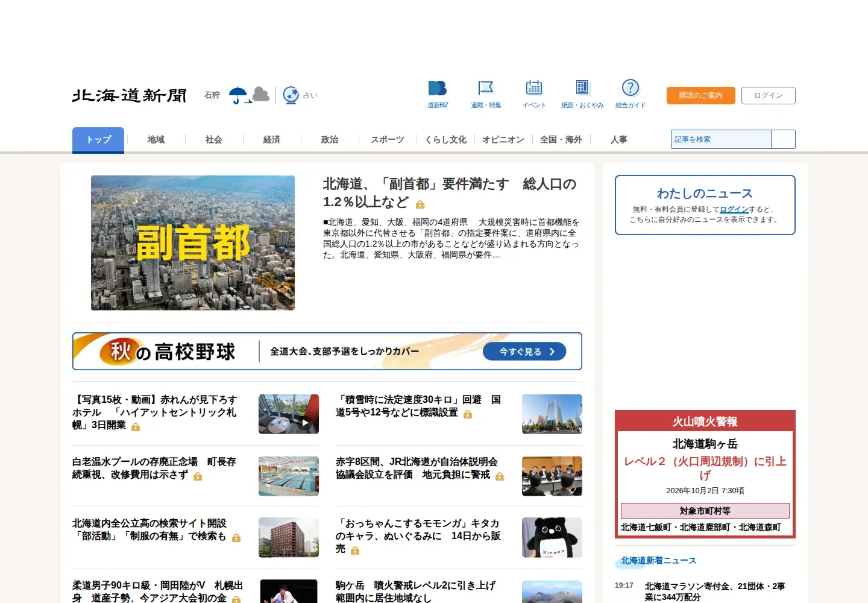Open article 北海道内全公立高の検索サイト開設
Screen dimensions: 868x603
[149, 530]
